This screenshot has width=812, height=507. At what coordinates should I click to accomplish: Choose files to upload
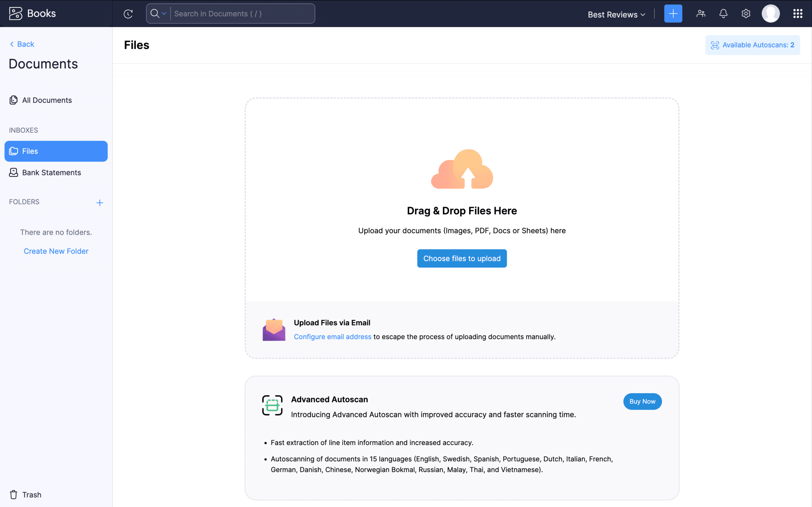coord(462,258)
